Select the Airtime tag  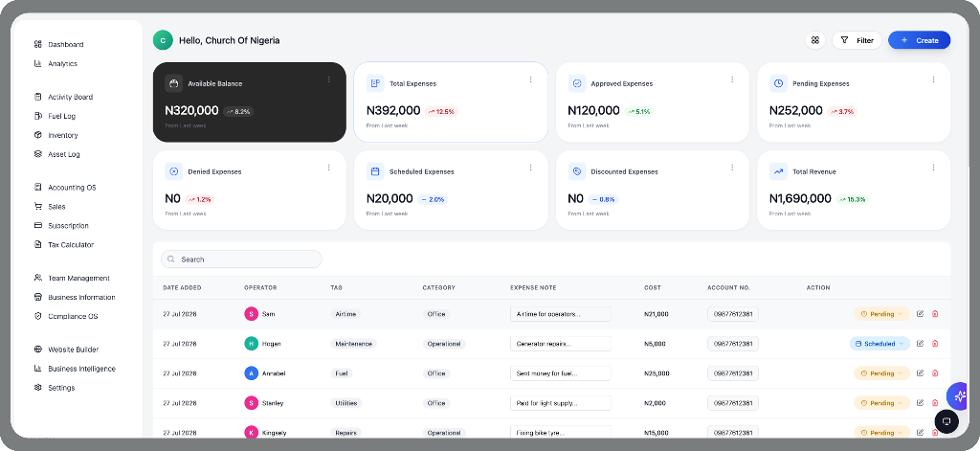coord(345,314)
